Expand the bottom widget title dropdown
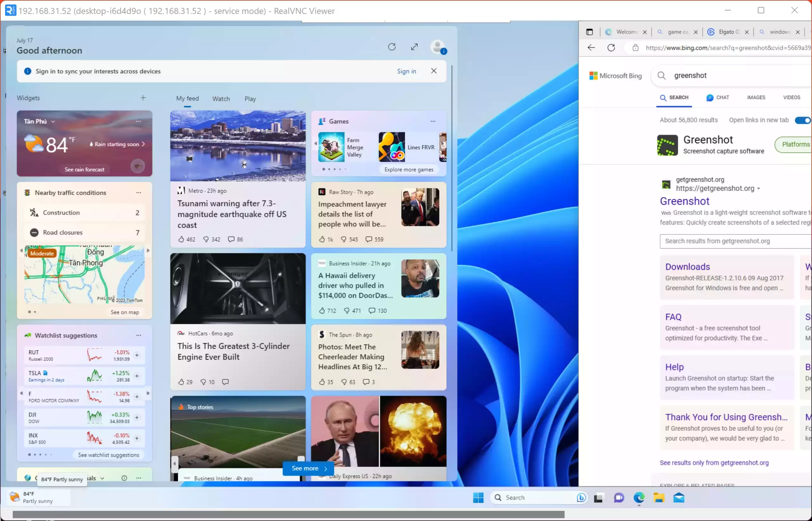 (102, 478)
